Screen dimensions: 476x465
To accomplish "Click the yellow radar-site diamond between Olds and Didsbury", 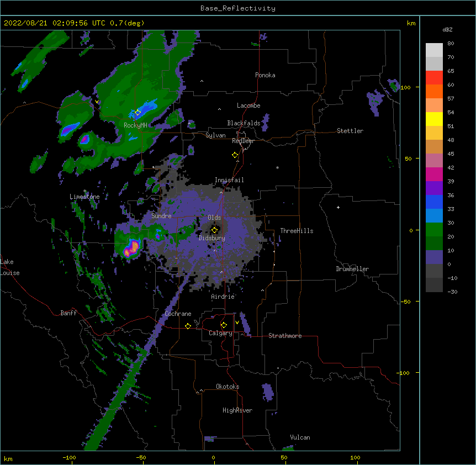I will [214, 230].
